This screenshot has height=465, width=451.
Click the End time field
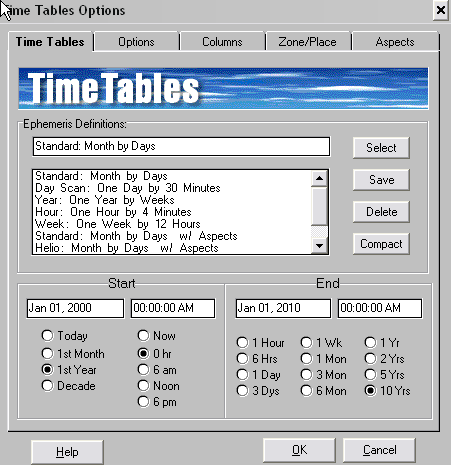click(x=380, y=308)
